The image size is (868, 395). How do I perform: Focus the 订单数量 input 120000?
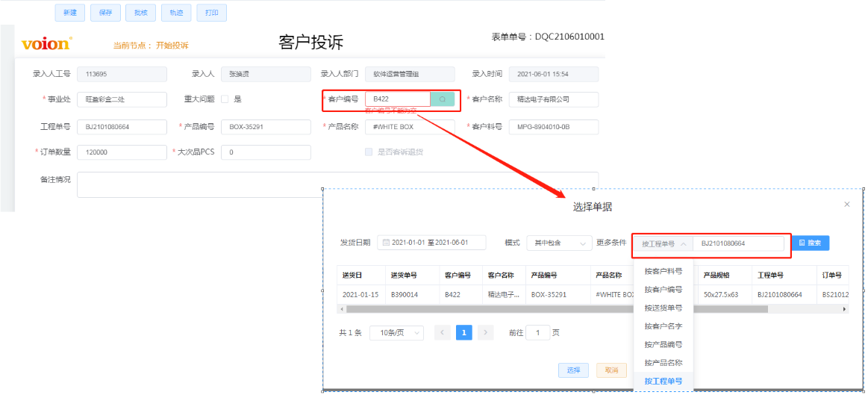122,152
